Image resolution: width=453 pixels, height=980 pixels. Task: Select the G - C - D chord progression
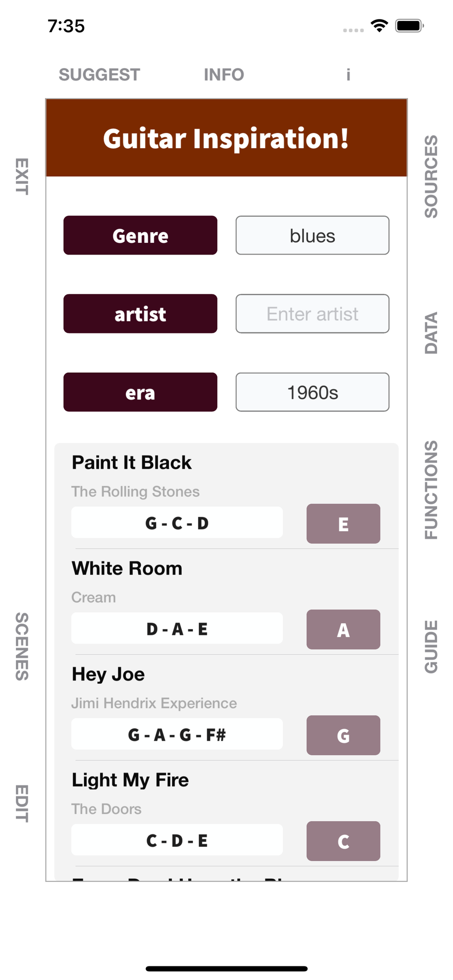tap(177, 523)
